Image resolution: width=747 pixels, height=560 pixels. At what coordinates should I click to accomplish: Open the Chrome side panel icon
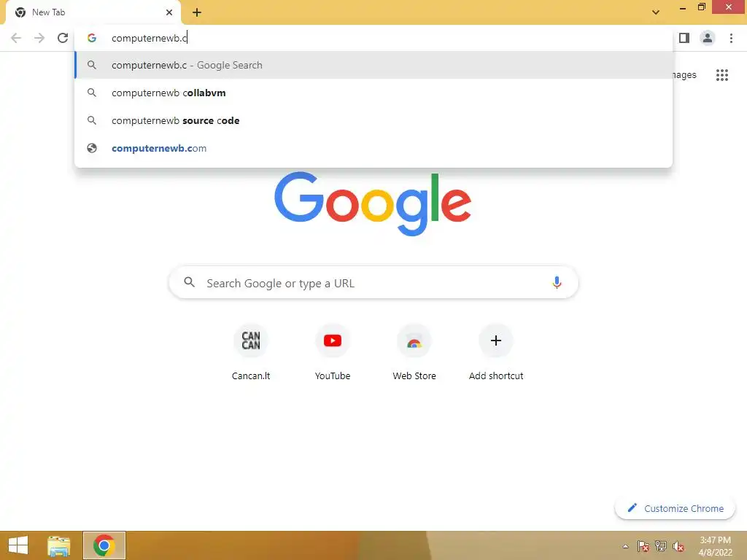coord(684,38)
